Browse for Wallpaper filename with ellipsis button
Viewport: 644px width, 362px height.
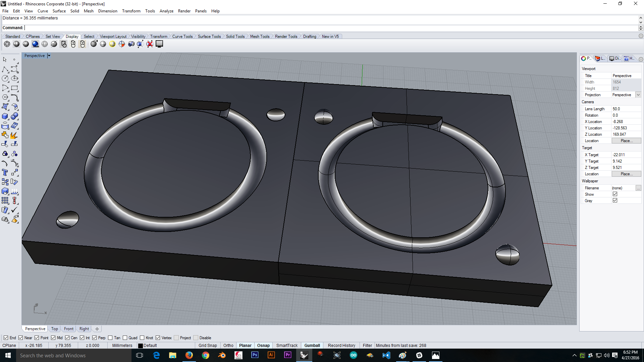[638, 188]
